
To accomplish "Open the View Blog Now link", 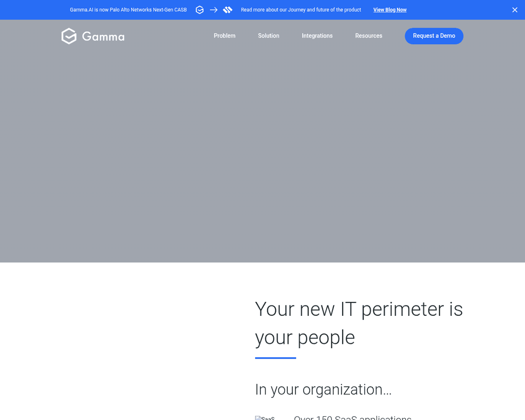I will click(x=390, y=10).
